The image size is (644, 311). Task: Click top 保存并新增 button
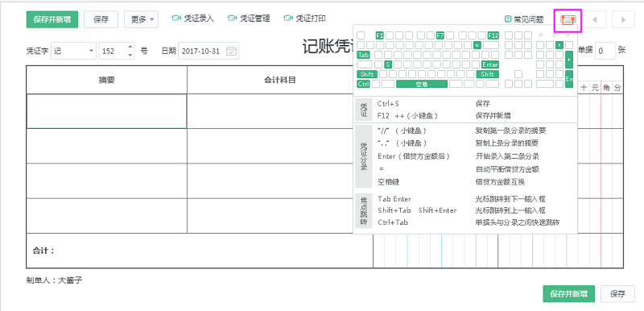coord(52,19)
